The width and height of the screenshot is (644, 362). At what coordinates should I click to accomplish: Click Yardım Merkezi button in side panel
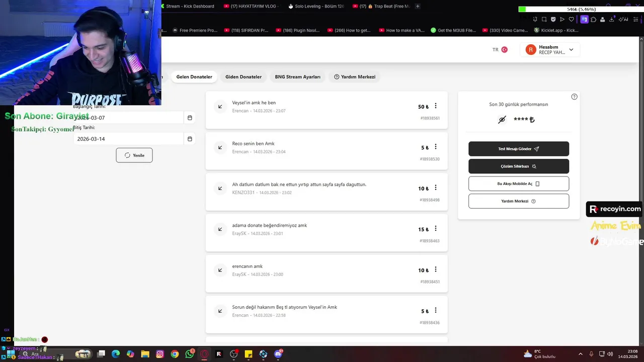tap(519, 201)
